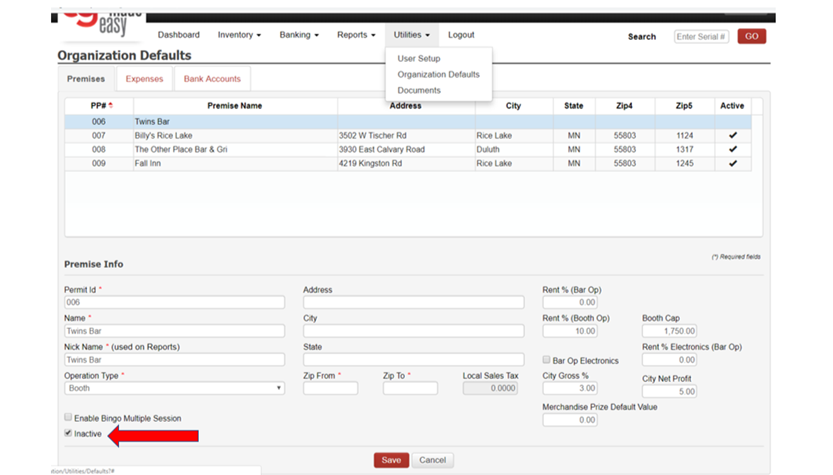This screenshot has height=475, width=833.
Task: Click the Active checkmark for Fall Inn
Action: pyautogui.click(x=733, y=164)
